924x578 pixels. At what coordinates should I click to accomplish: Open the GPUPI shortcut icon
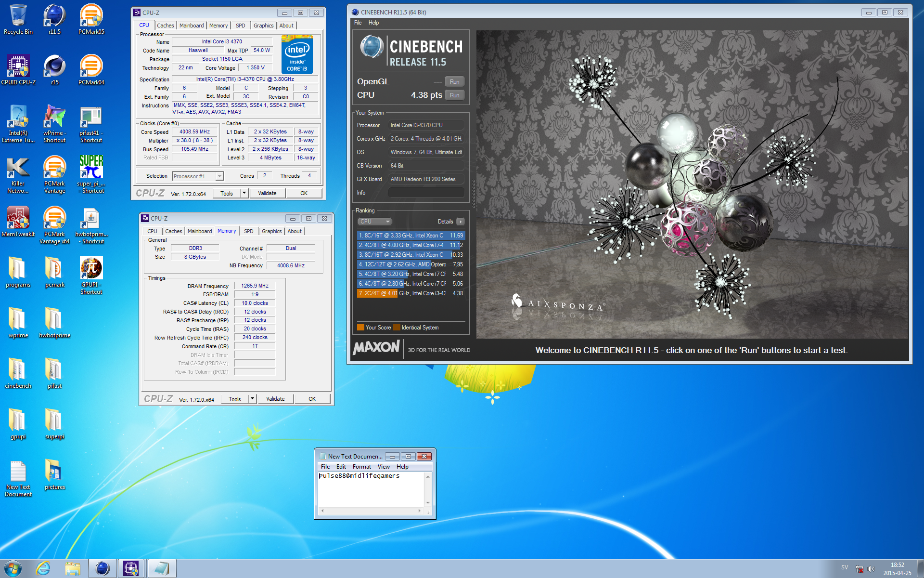91,276
